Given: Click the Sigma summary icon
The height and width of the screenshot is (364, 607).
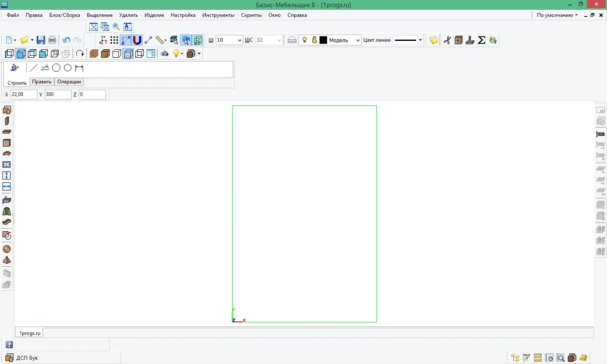Looking at the screenshot, I should point(481,40).
